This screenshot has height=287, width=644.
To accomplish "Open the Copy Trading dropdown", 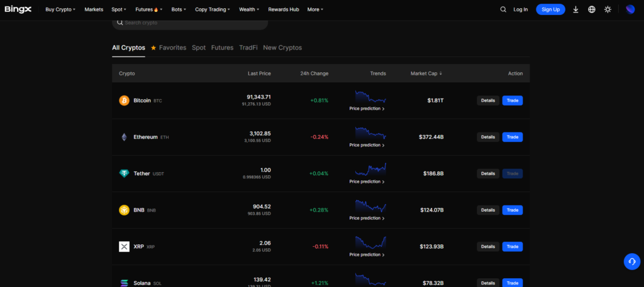I will pos(212,9).
